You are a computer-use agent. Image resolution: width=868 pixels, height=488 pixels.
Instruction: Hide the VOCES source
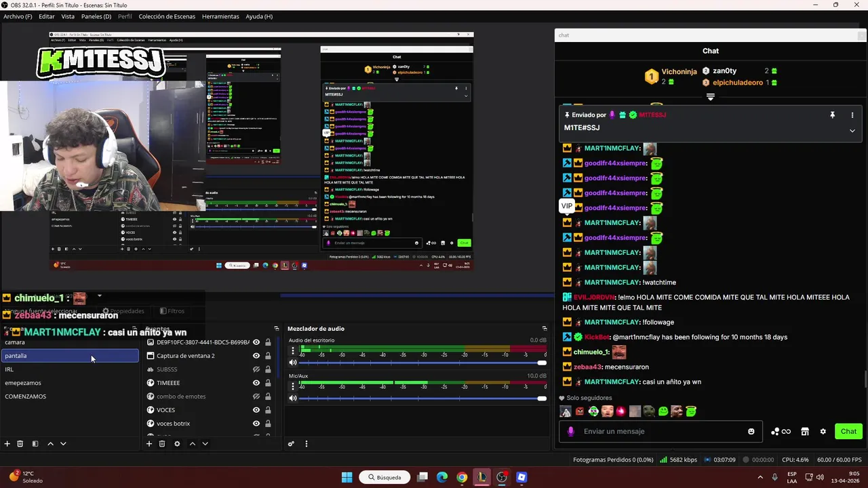tap(256, 410)
